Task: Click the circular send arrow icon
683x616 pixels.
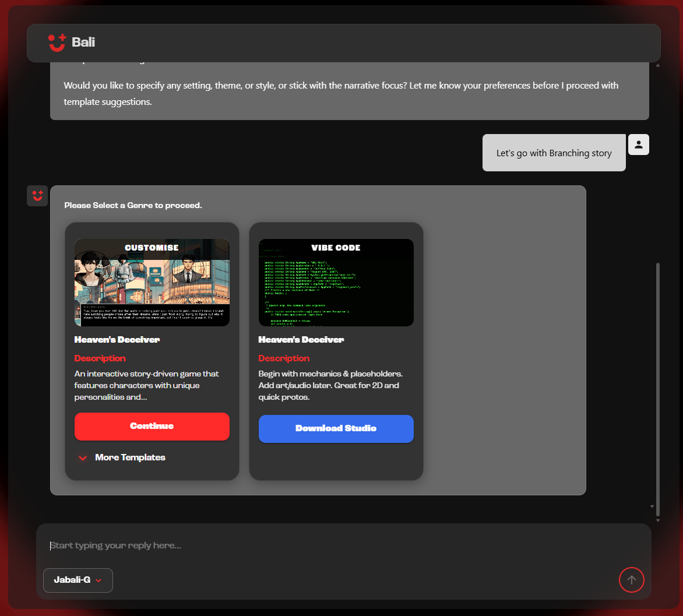Action: click(x=631, y=580)
